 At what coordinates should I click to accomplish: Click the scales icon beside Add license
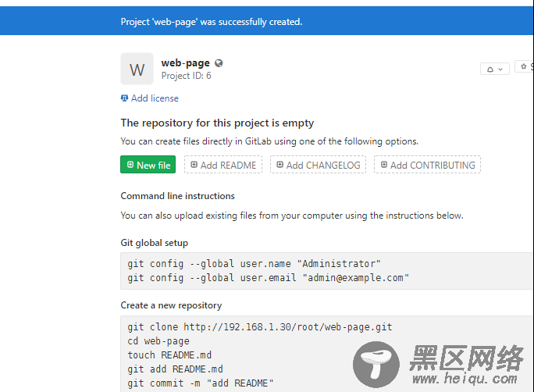(124, 98)
